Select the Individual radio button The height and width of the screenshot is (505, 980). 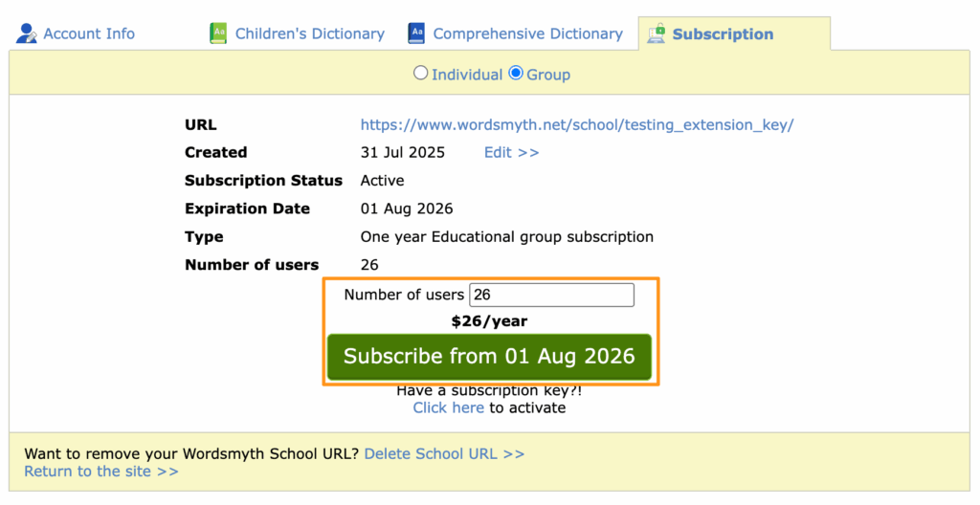point(421,73)
